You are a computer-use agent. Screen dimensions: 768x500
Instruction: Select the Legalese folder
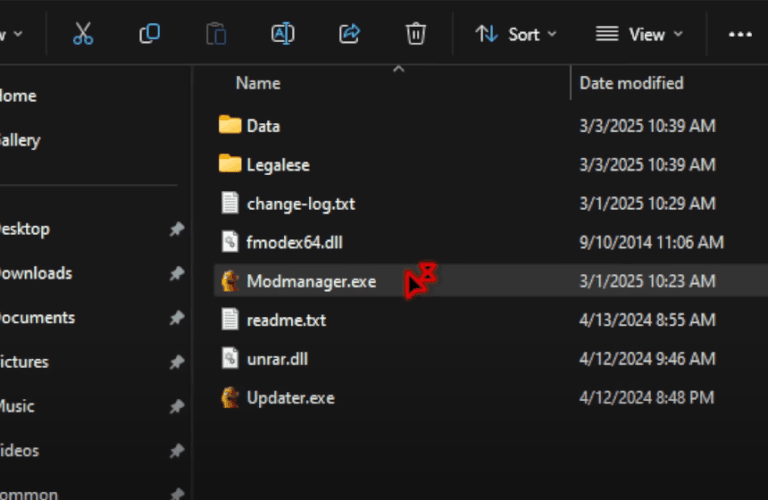pyautogui.click(x=278, y=165)
